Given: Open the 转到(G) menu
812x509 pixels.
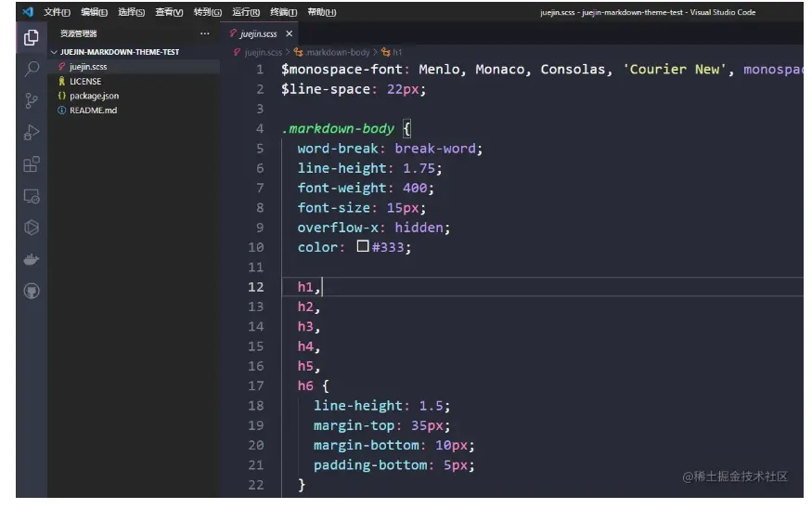Looking at the screenshot, I should pos(208,12).
